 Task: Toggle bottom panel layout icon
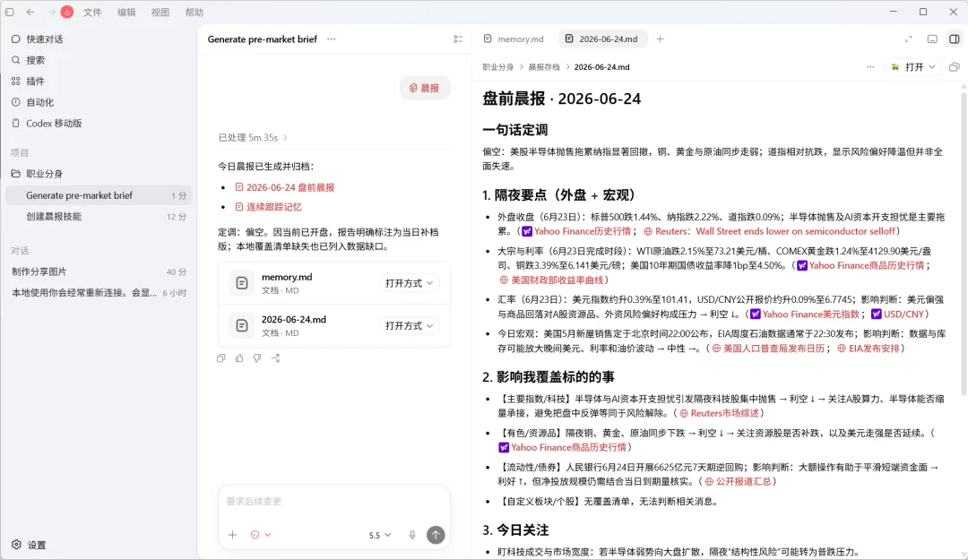[x=932, y=39]
